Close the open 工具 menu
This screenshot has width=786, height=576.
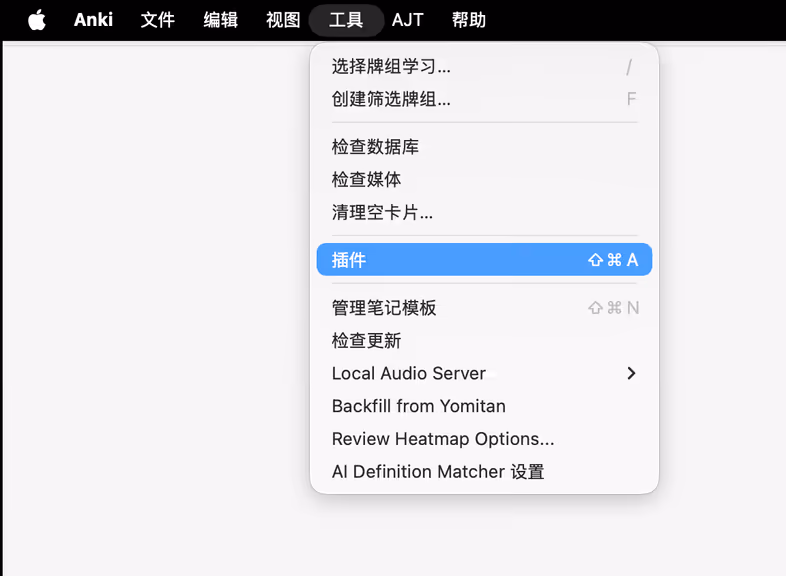point(346,20)
